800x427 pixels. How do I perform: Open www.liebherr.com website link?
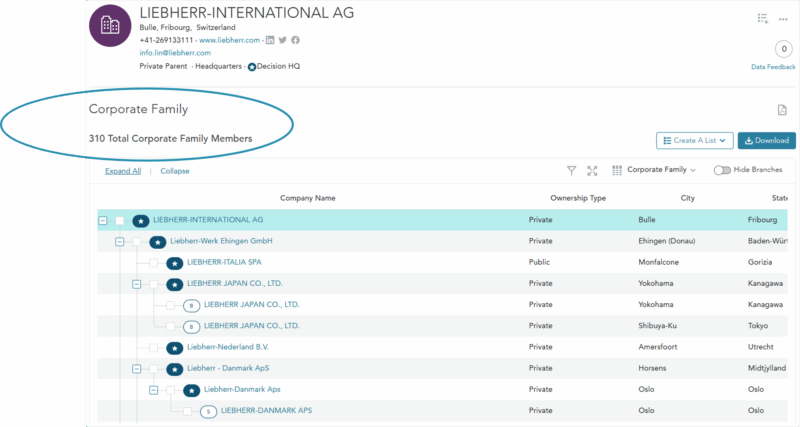point(230,40)
